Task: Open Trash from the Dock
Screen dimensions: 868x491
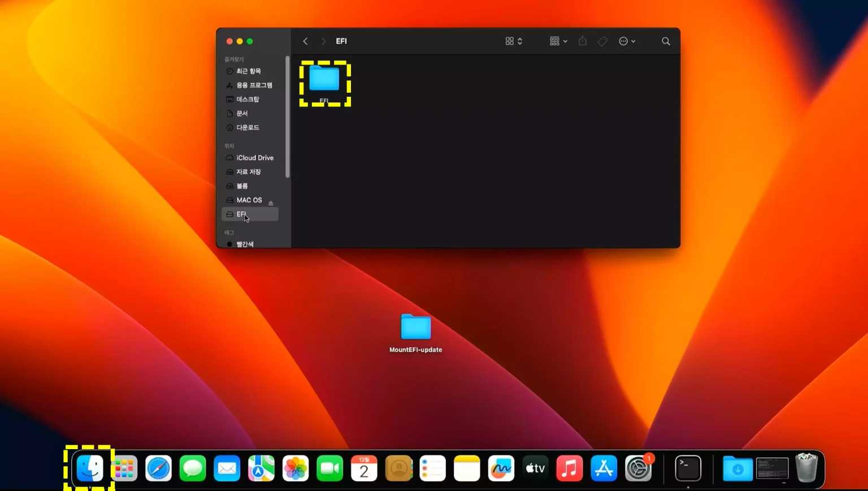Action: tap(806, 468)
